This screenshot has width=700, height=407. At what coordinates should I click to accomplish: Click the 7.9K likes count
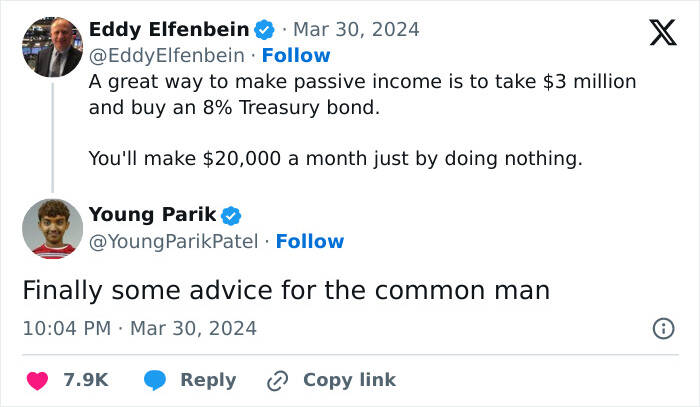click(x=86, y=380)
